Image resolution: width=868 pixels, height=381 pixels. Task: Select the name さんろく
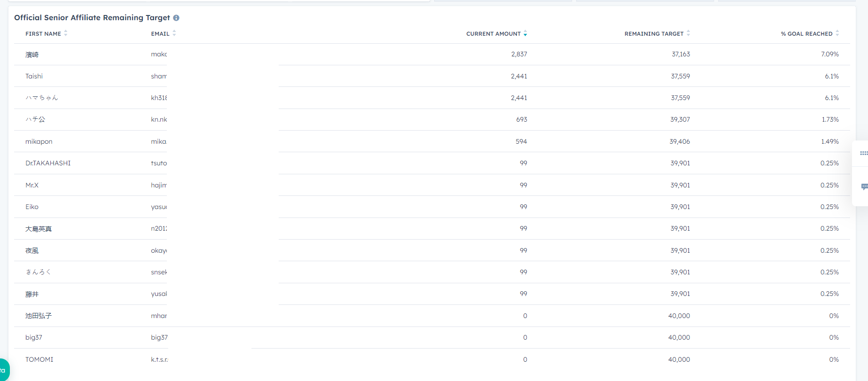[x=38, y=272]
